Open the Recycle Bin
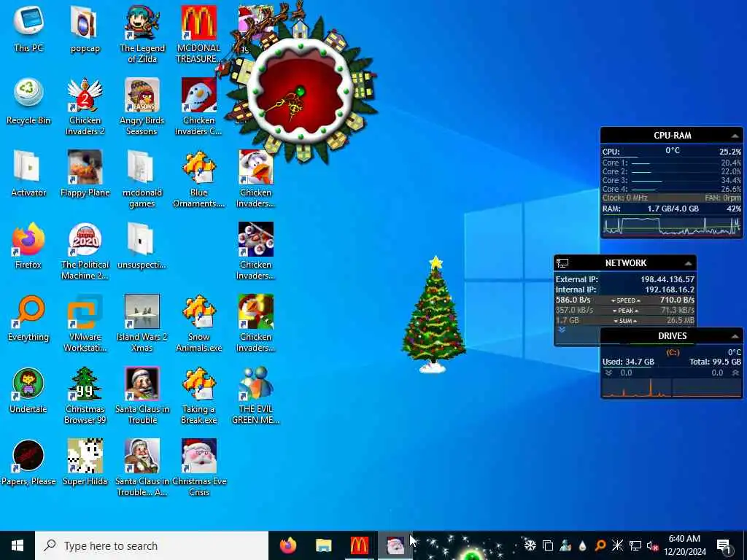 28,101
